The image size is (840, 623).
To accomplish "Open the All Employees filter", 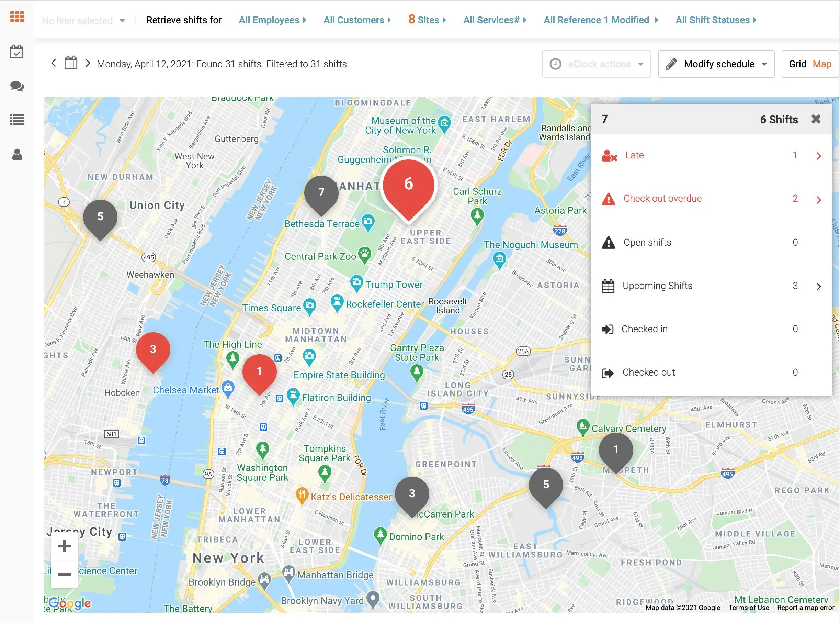I will (x=272, y=20).
